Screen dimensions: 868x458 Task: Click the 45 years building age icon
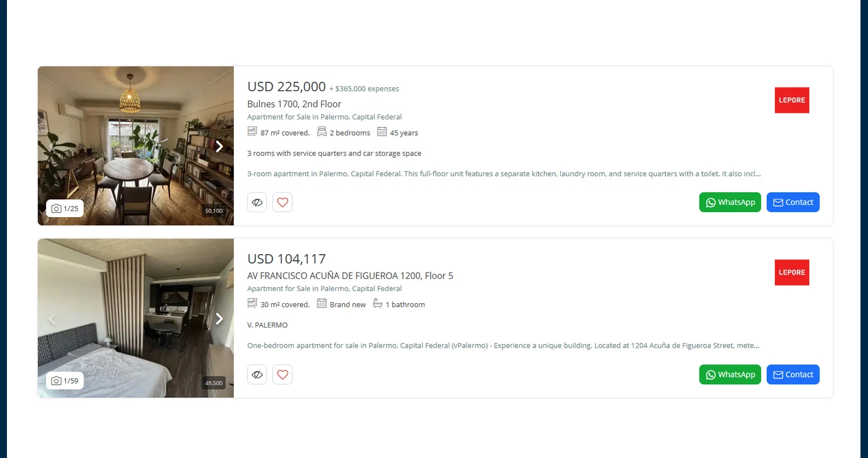click(x=382, y=131)
